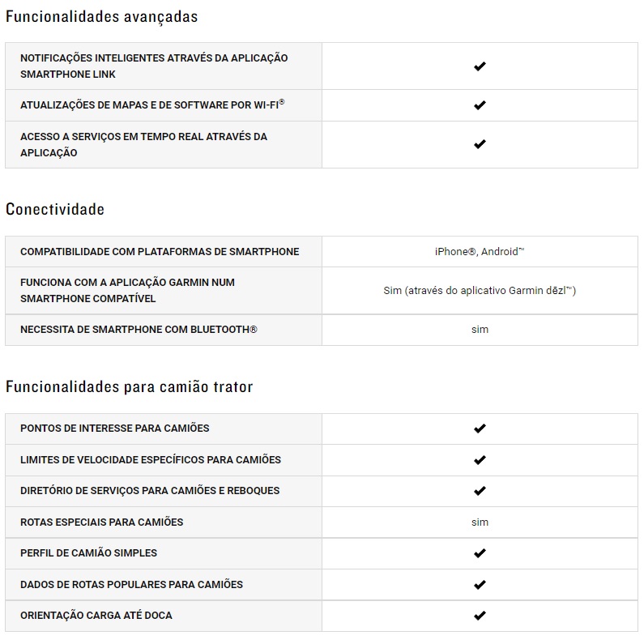Select the Conectividade section heading
The width and height of the screenshot is (644, 644).
click(x=55, y=209)
